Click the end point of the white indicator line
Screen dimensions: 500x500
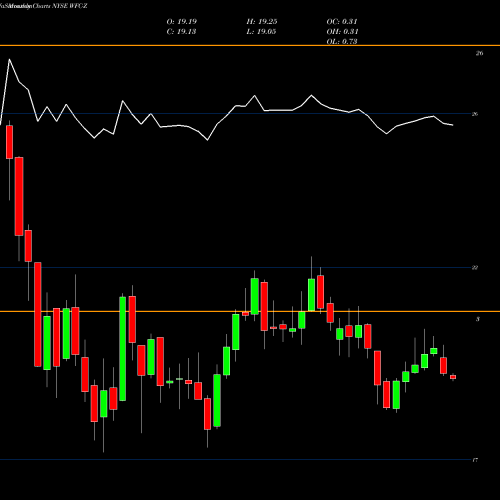click(453, 125)
